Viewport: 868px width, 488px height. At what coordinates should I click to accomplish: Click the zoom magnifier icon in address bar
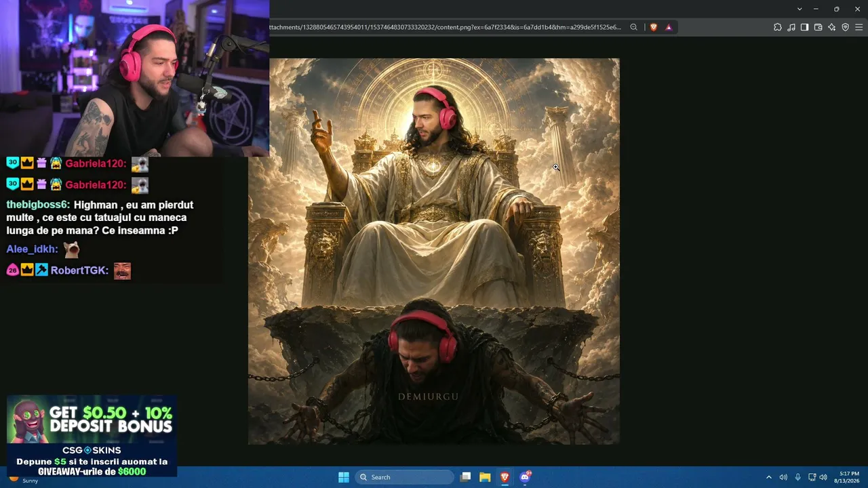point(633,27)
